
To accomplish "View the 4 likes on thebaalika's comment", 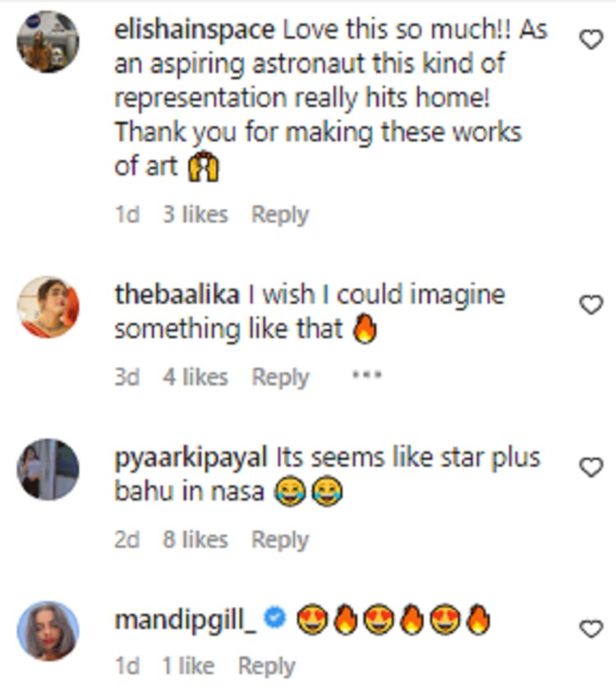I will coord(195,377).
